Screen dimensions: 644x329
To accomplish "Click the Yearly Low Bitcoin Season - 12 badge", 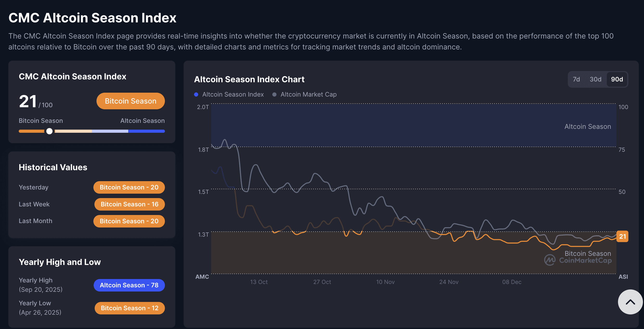I will 130,308.
